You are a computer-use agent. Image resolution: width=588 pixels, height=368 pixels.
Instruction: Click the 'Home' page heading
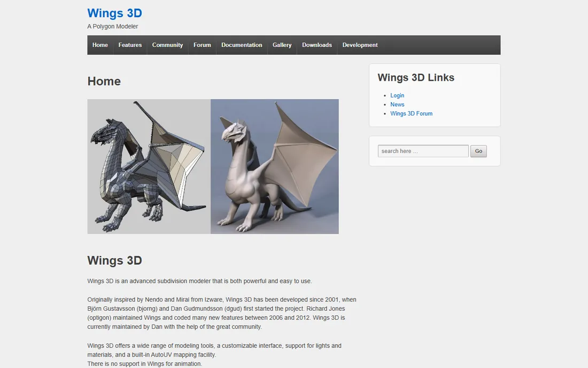click(104, 81)
